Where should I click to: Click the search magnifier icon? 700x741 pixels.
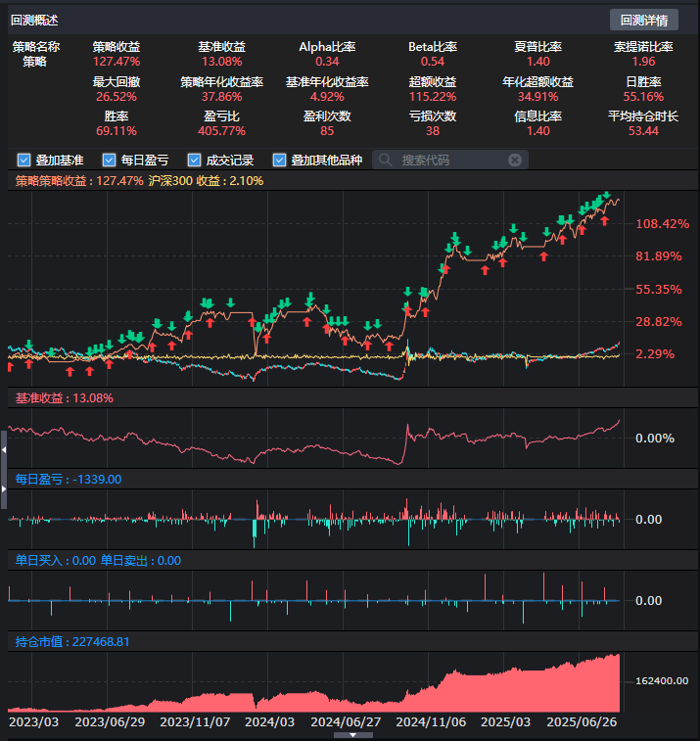tap(385, 161)
